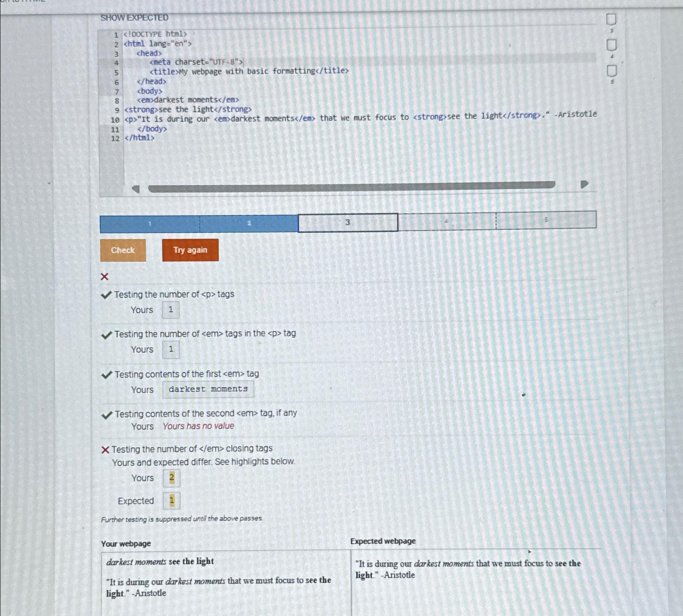The height and width of the screenshot is (616, 683).
Task: Click green checkmark beside the p tags test
Action: pos(106,295)
